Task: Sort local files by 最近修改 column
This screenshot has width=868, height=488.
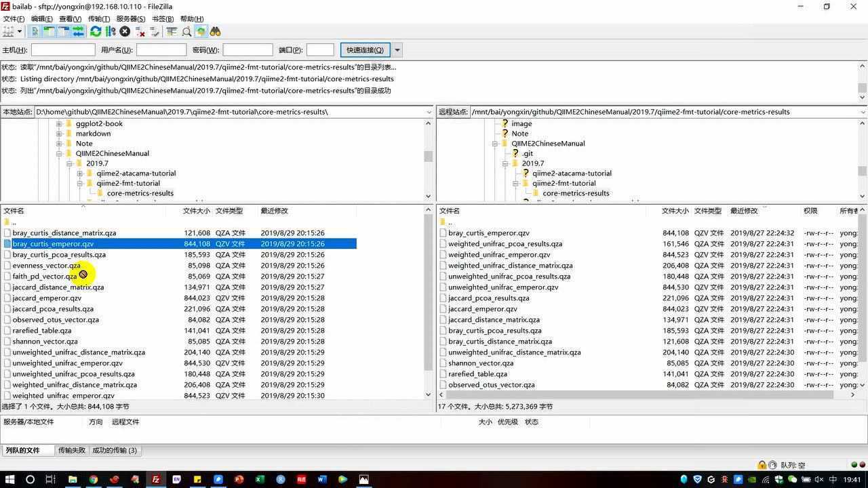Action: [307, 211]
